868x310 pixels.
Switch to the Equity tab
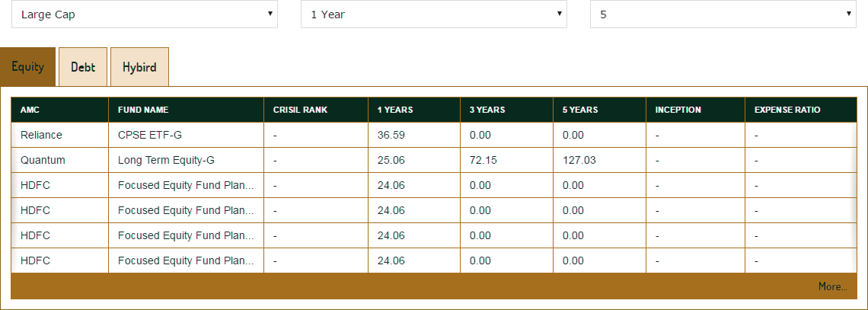click(x=28, y=67)
